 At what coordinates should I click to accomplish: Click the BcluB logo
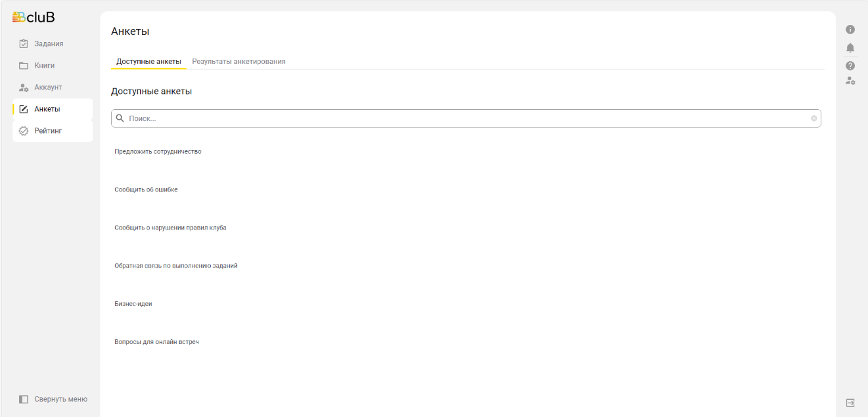pos(34,18)
